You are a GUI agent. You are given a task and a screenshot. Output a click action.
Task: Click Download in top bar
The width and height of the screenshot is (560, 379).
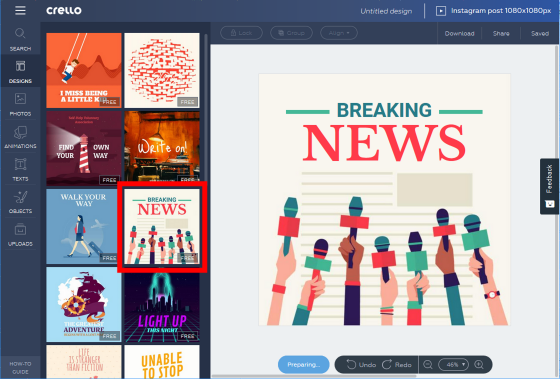(x=459, y=33)
